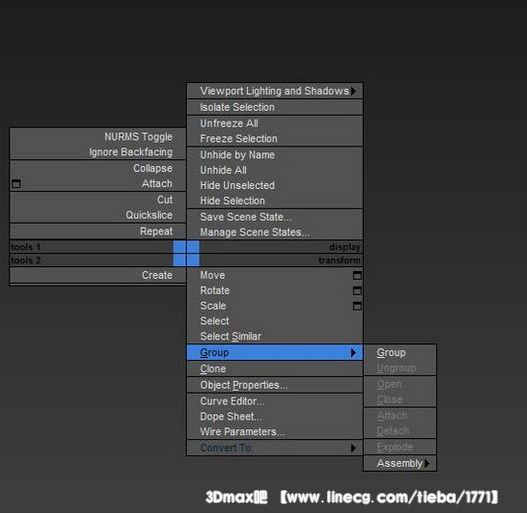Open Rotate transform settings box icon
The width and height of the screenshot is (527, 514).
pyautogui.click(x=357, y=291)
